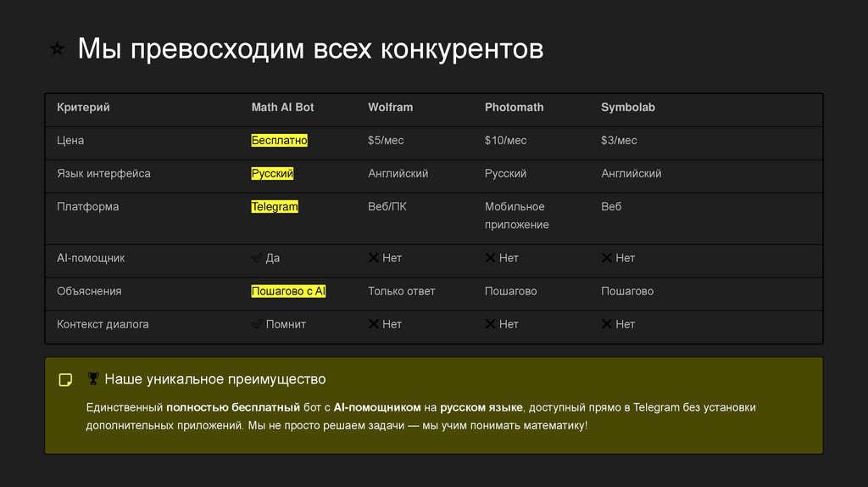This screenshot has height=487, width=868.
Task: Click the highlighted 'Бесплатно' cell
Action: pyautogui.click(x=279, y=141)
